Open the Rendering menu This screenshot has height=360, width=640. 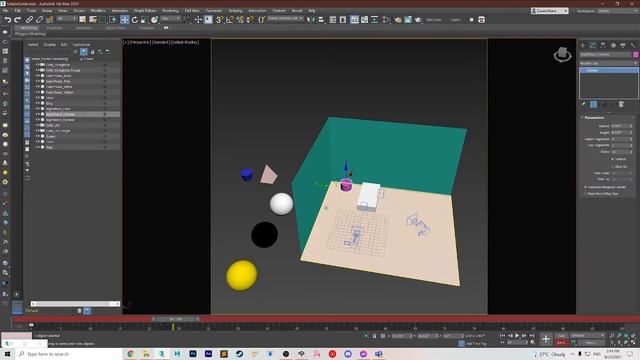(171, 11)
